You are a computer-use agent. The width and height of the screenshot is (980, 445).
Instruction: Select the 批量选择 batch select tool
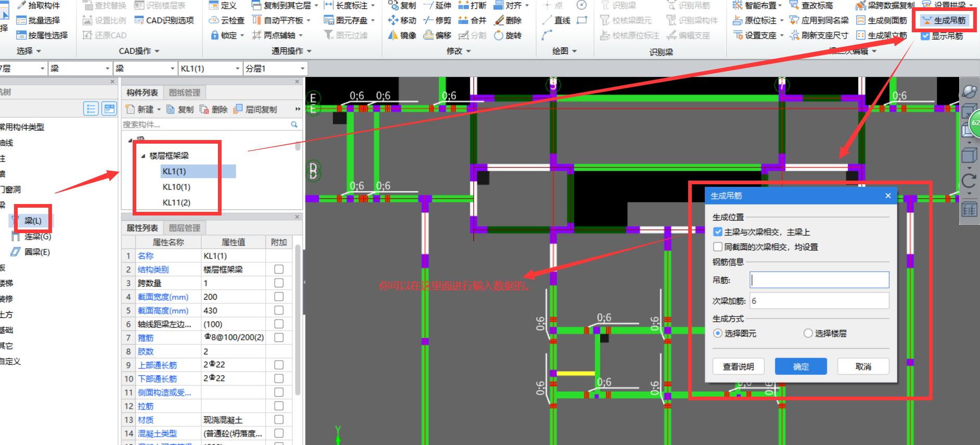[x=38, y=20]
